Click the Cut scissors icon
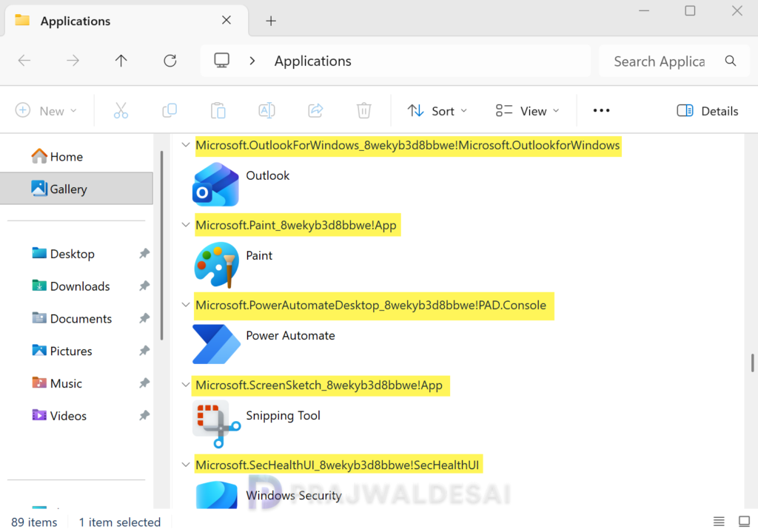 pyautogui.click(x=121, y=111)
